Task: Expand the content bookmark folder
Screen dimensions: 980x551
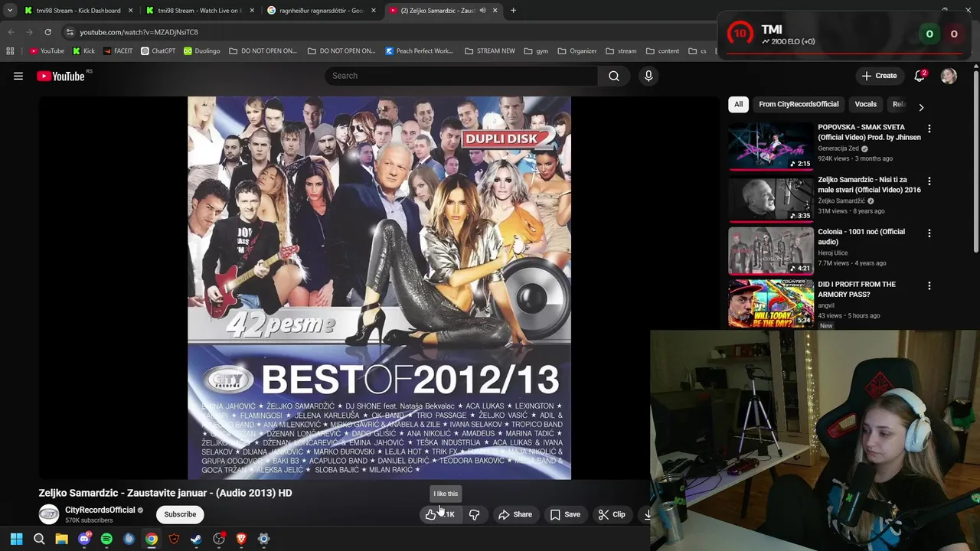Action: tap(662, 51)
